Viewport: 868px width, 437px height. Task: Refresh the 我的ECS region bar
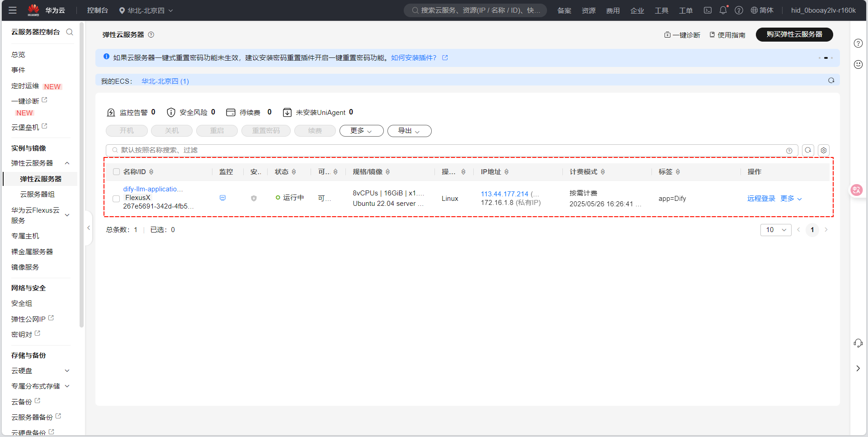pyautogui.click(x=831, y=81)
